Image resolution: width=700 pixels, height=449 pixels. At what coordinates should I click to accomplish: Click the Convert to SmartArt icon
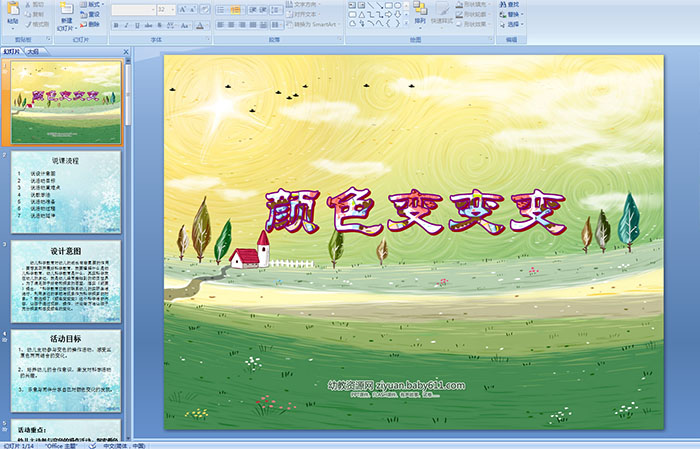pos(289,24)
